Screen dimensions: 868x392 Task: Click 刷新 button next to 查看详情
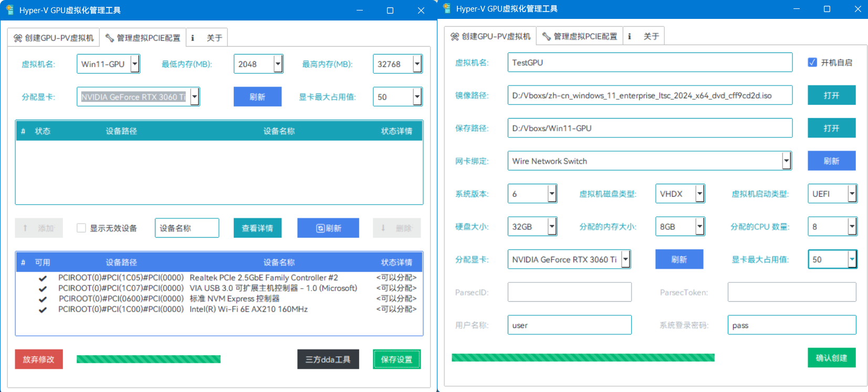coord(328,228)
